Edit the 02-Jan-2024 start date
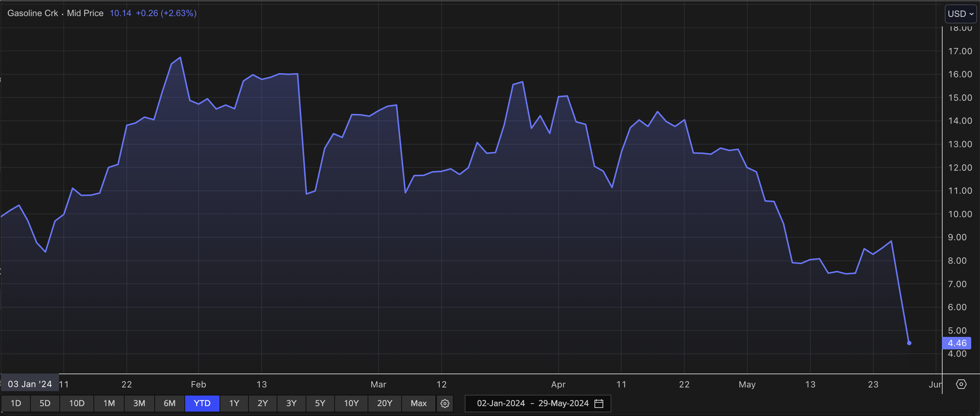This screenshot has height=416, width=980. click(x=501, y=404)
